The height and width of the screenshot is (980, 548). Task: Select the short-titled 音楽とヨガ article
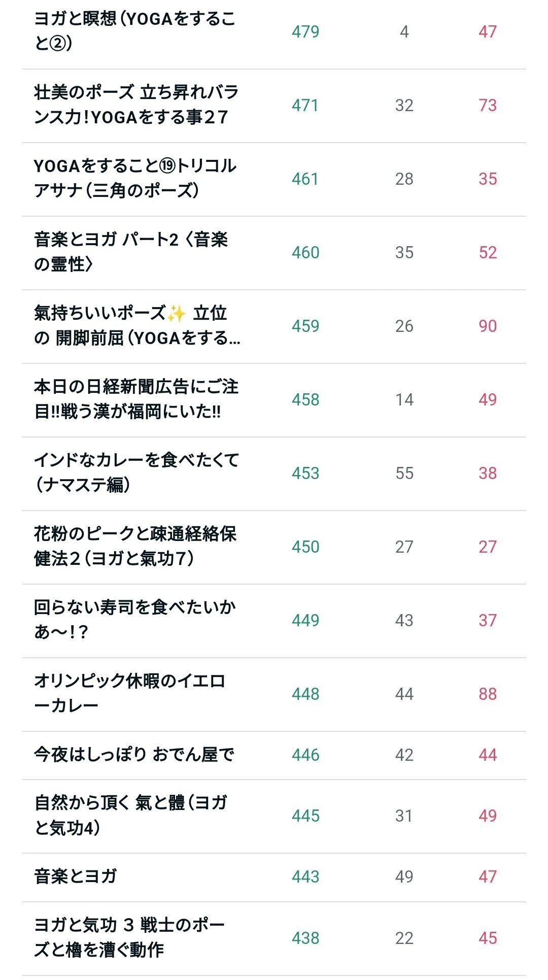(76, 876)
